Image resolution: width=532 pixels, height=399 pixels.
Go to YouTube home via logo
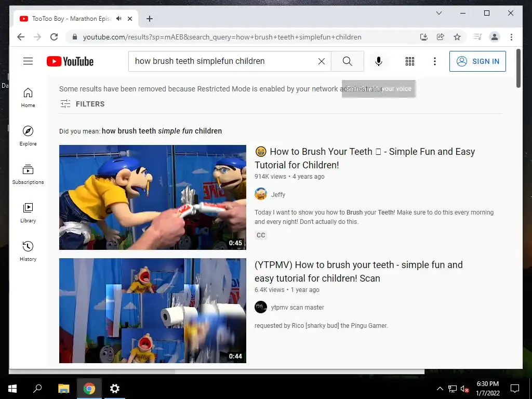coord(70,61)
